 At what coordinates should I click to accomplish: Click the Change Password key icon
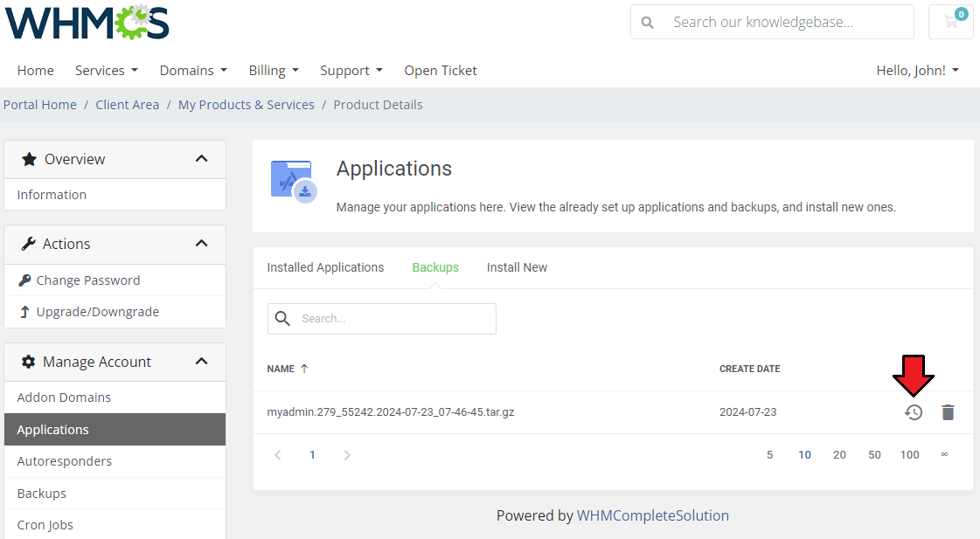(24, 280)
